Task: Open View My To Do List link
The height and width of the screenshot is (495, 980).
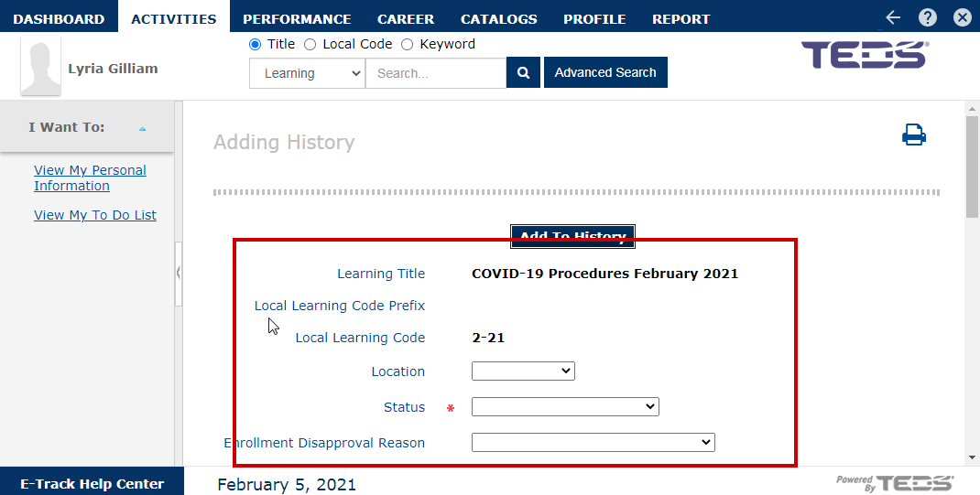Action: click(x=95, y=215)
